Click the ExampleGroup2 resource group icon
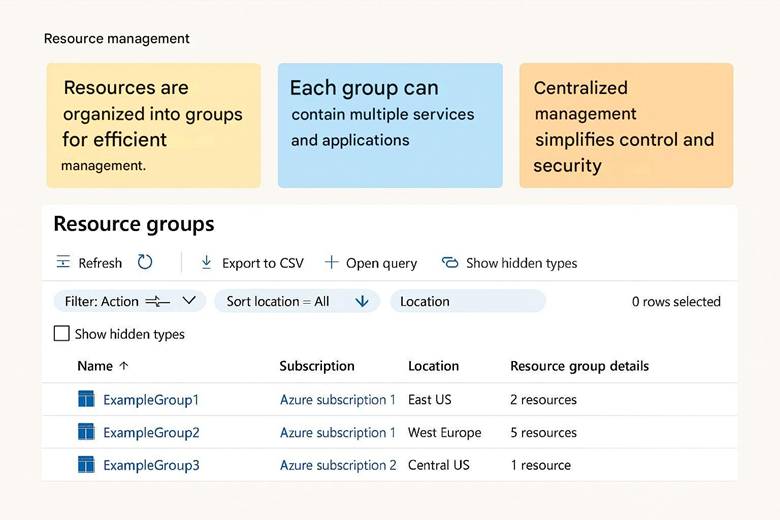Viewport: 780px width, 520px height. (86, 432)
